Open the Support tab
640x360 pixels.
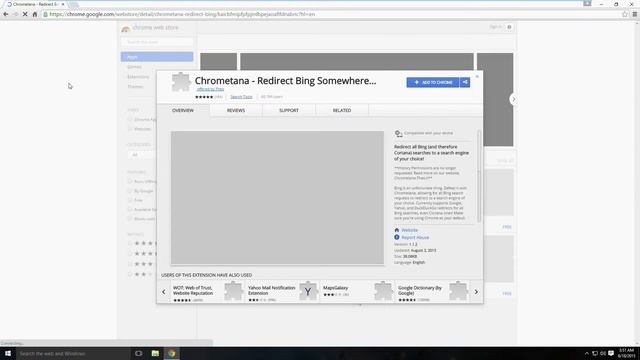pos(289,111)
